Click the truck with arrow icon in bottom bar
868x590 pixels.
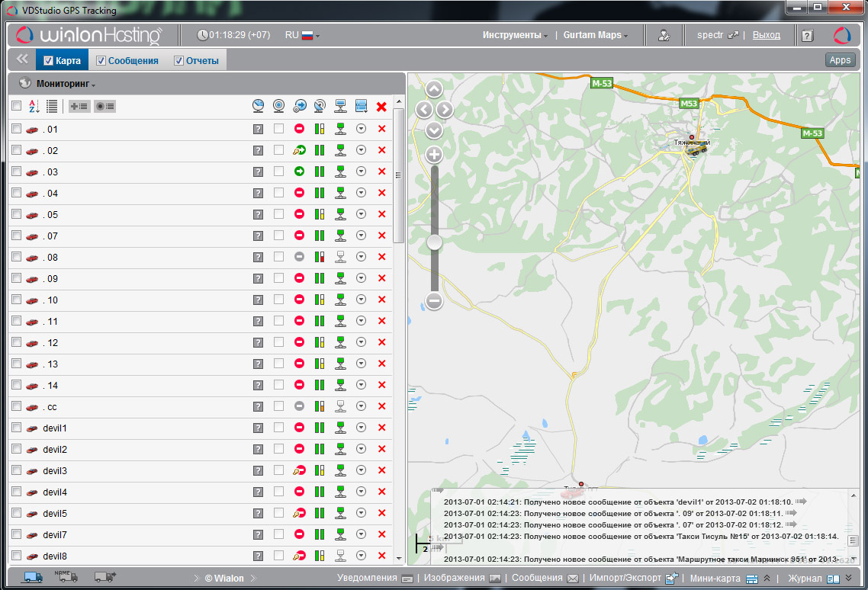[104, 577]
